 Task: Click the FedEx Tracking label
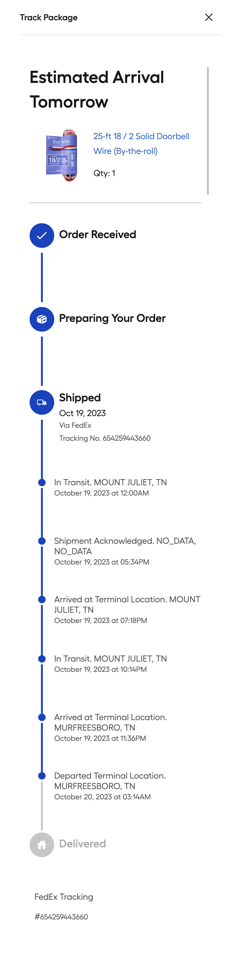tap(64, 897)
